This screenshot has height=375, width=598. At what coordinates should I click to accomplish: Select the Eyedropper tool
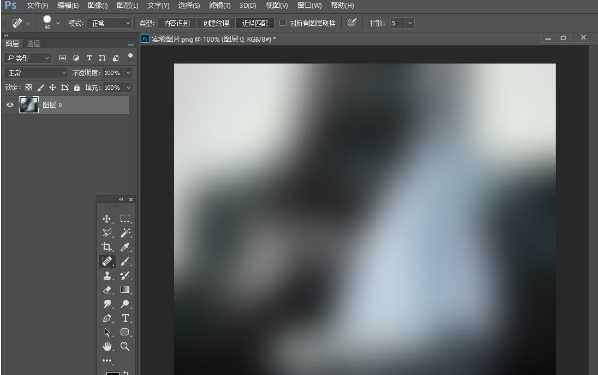click(125, 247)
